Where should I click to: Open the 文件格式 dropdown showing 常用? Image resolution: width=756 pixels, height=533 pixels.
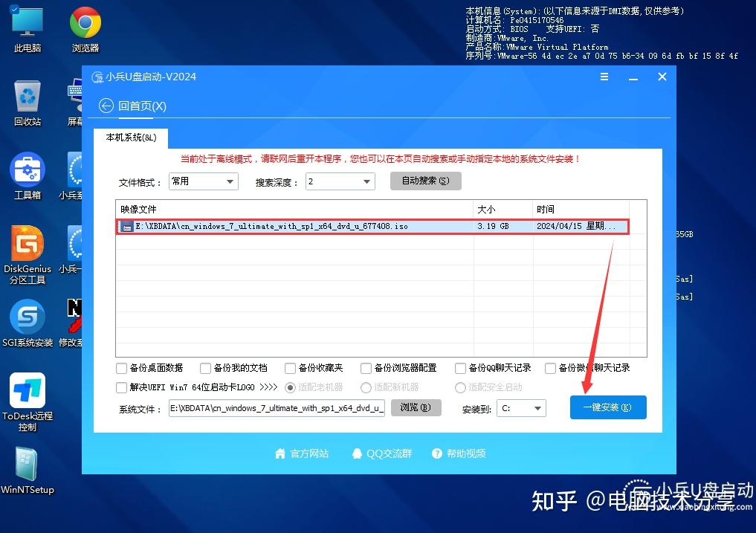[x=203, y=181]
